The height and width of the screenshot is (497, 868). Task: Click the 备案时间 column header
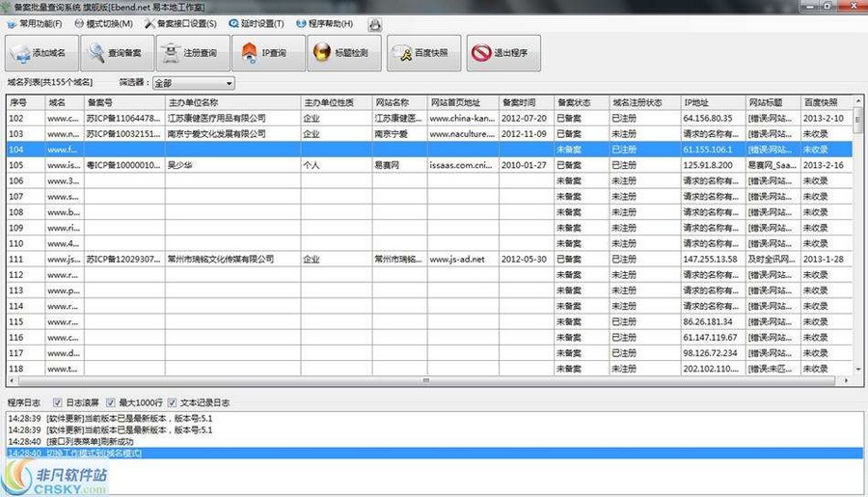[x=527, y=102]
